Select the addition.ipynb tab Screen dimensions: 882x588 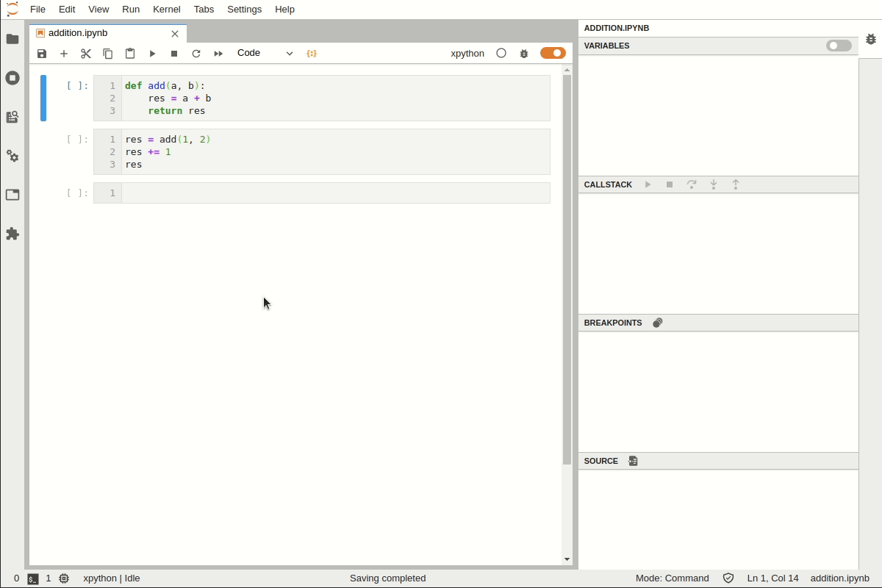click(77, 33)
